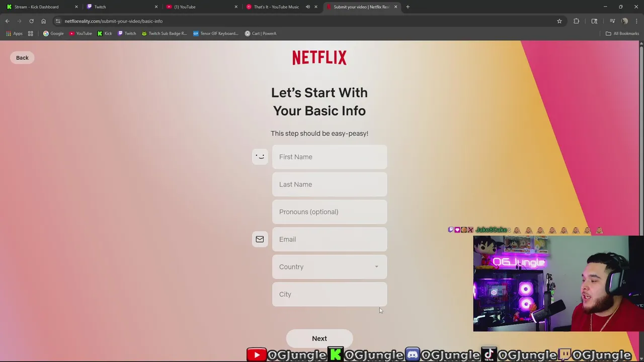Viewport: 644px width, 362px height.
Task: Click the smiley face icon beside First Name
Action: coord(260,157)
